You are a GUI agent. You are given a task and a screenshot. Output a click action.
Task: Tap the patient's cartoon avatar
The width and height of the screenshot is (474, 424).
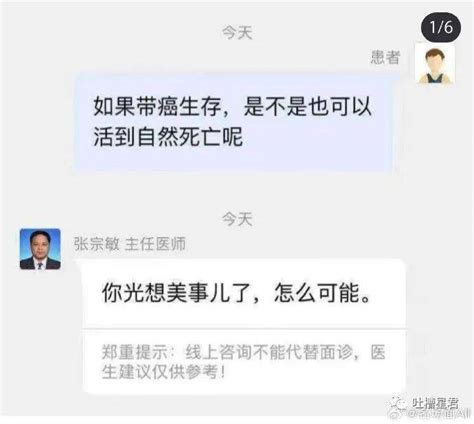click(435, 64)
